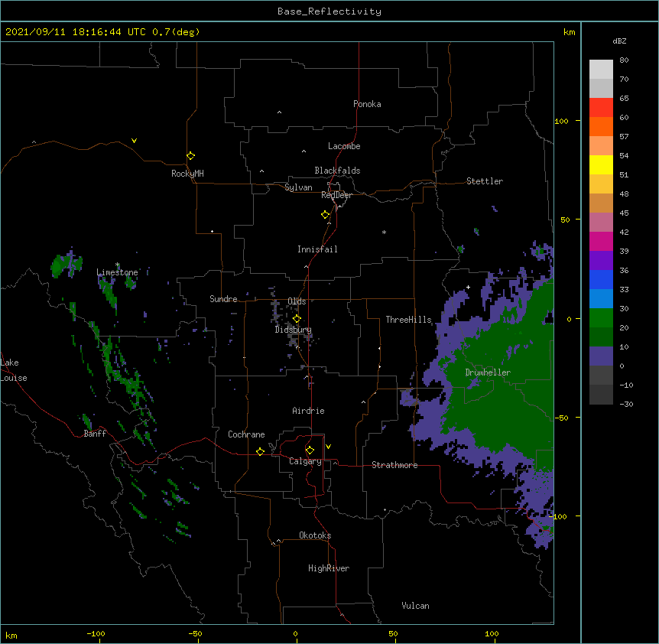The width and height of the screenshot is (659, 644).
Task: Click white caret marker west of Ponoka
Action: coord(280,112)
